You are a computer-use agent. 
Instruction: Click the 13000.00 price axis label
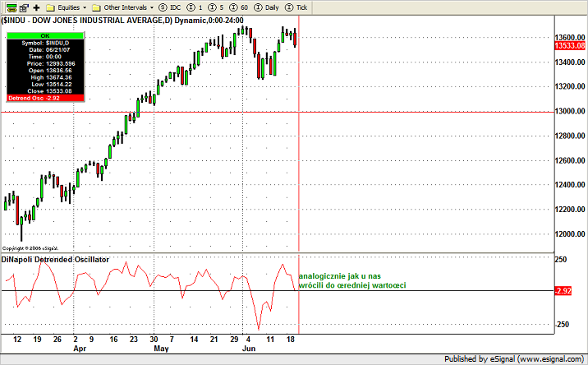coord(570,111)
